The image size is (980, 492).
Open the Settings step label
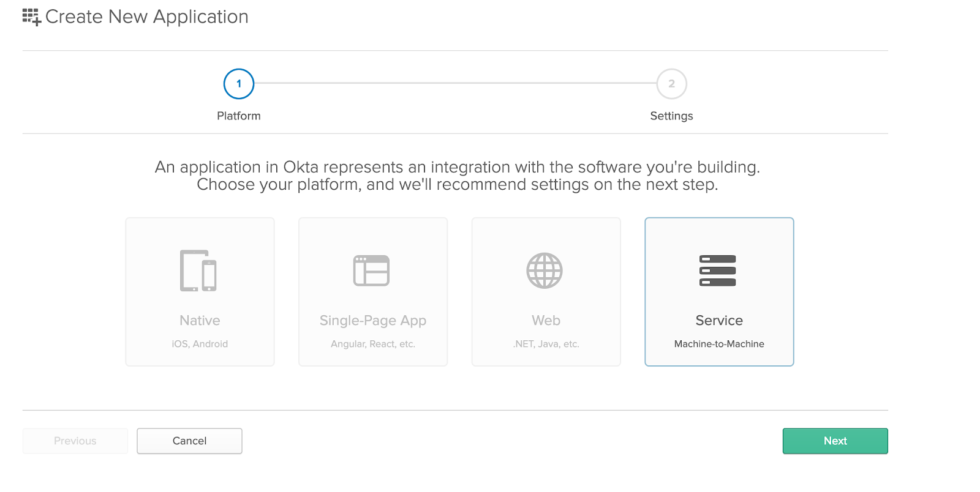(x=671, y=116)
